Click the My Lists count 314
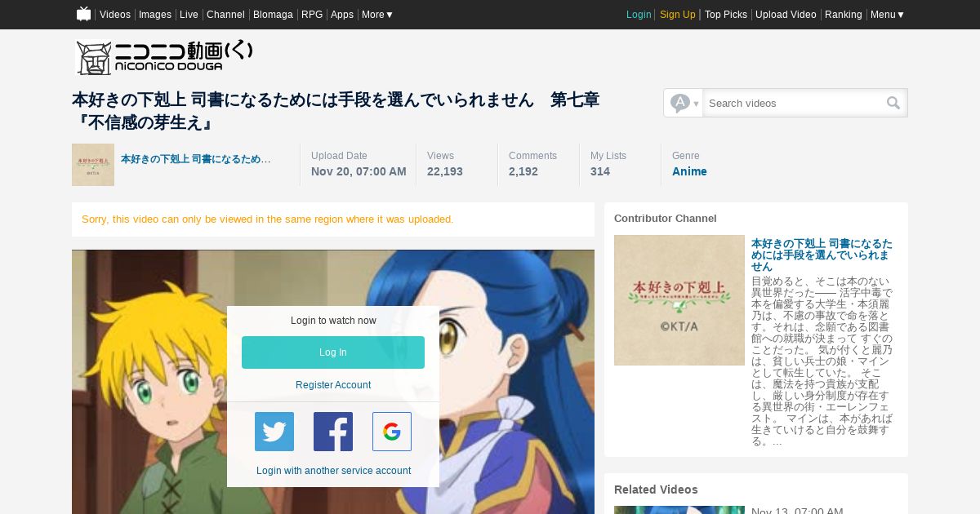The width and height of the screenshot is (980, 514). 600,171
